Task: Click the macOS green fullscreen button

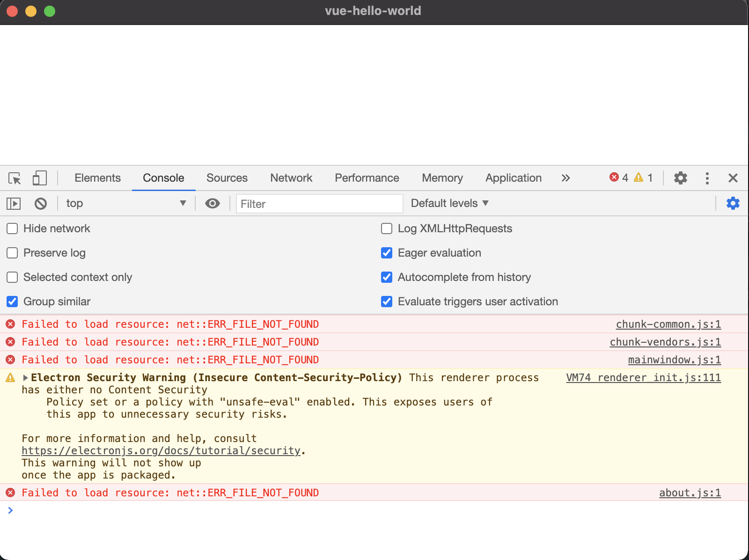Action: point(50,11)
